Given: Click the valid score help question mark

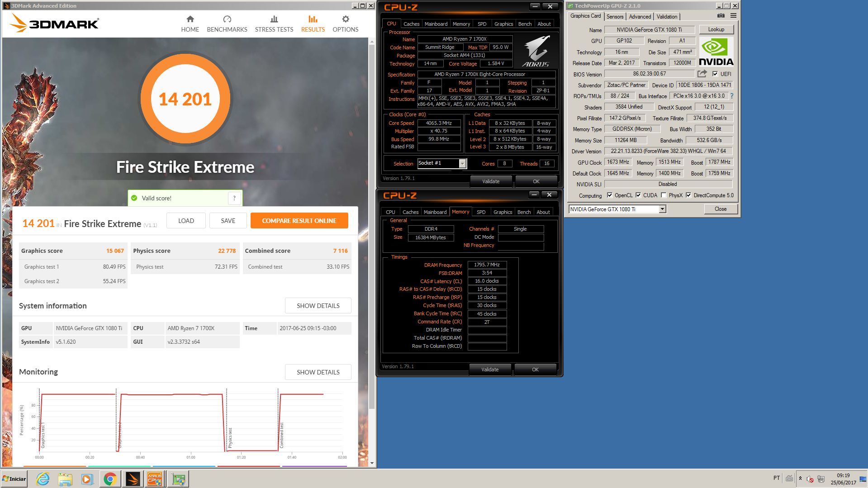Looking at the screenshot, I should (234, 198).
